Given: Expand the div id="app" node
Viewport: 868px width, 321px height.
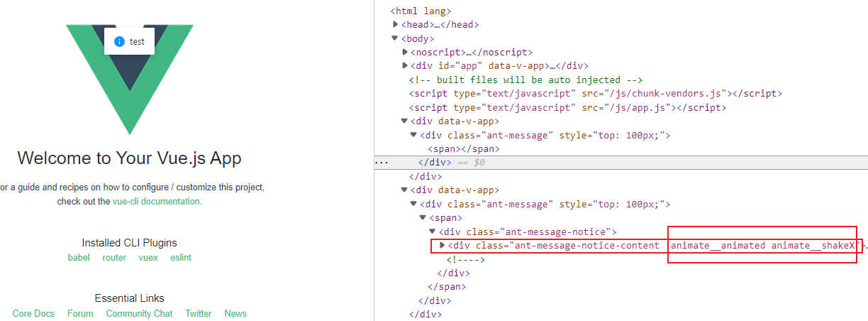Looking at the screenshot, I should (x=405, y=65).
